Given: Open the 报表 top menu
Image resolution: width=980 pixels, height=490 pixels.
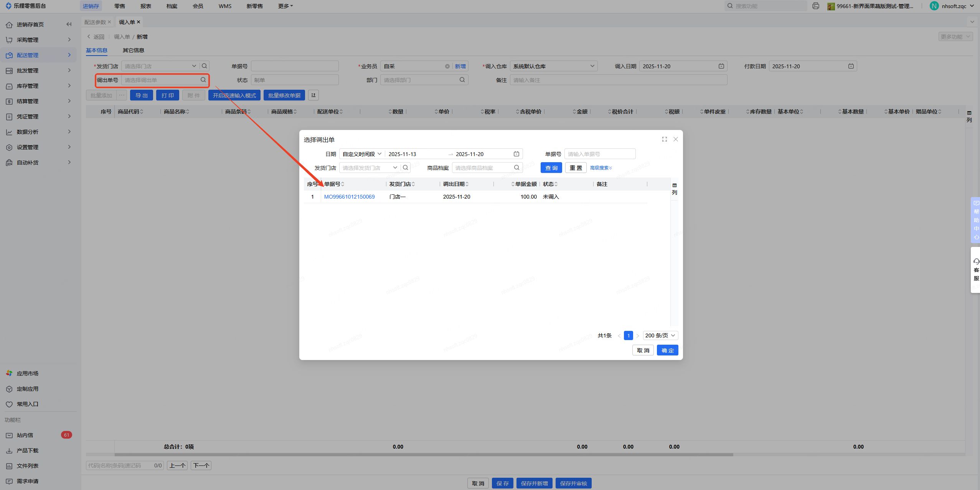Looking at the screenshot, I should [146, 6].
